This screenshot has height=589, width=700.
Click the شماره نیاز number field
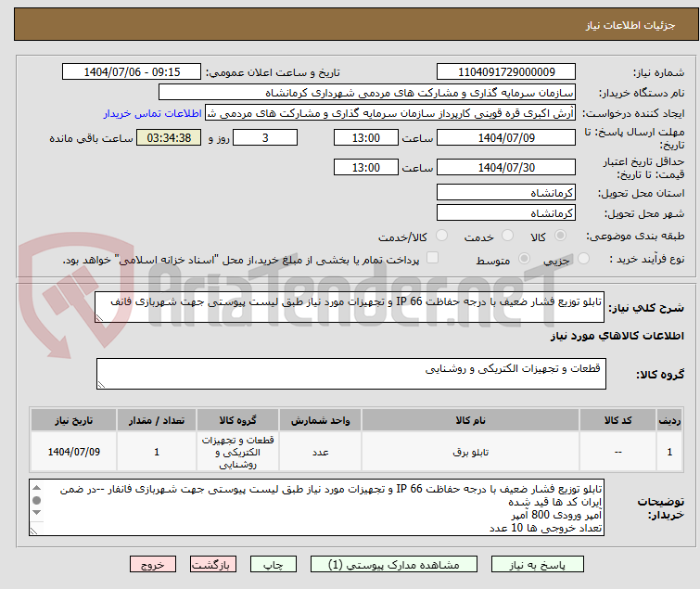506,72
